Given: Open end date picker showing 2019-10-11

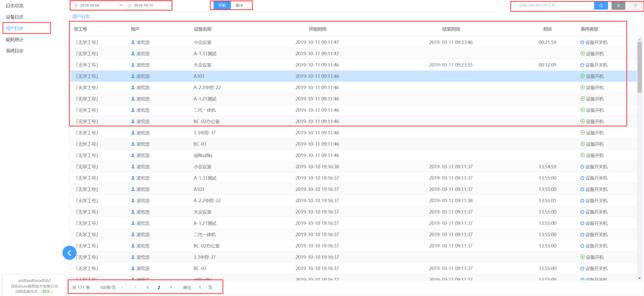Looking at the screenshot, I should [146, 6].
